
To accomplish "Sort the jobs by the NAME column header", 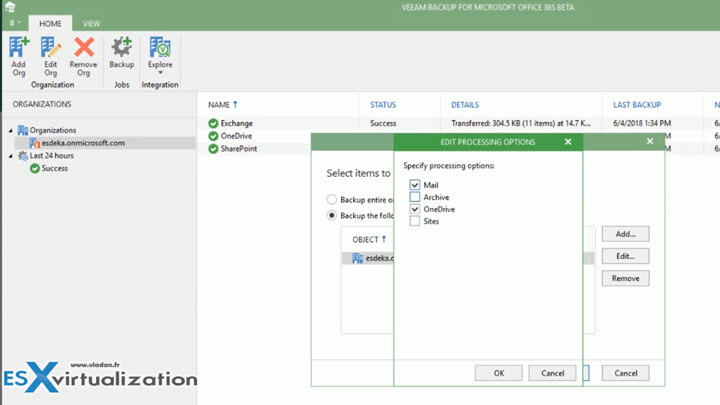I will [x=222, y=105].
